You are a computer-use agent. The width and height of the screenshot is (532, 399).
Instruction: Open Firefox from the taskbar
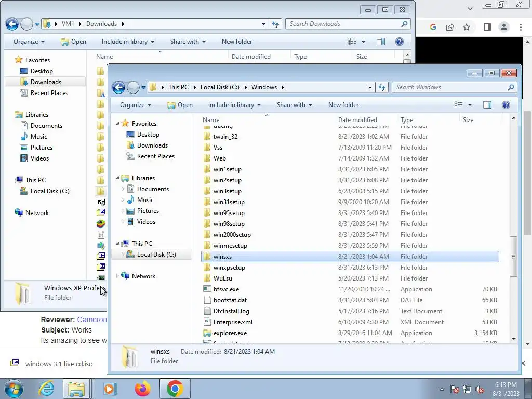(x=142, y=389)
